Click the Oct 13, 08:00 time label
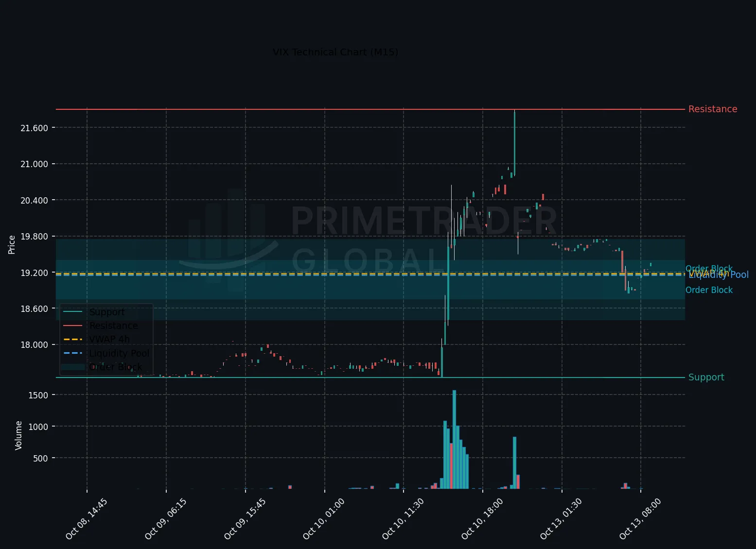The image size is (756, 549). point(640,518)
